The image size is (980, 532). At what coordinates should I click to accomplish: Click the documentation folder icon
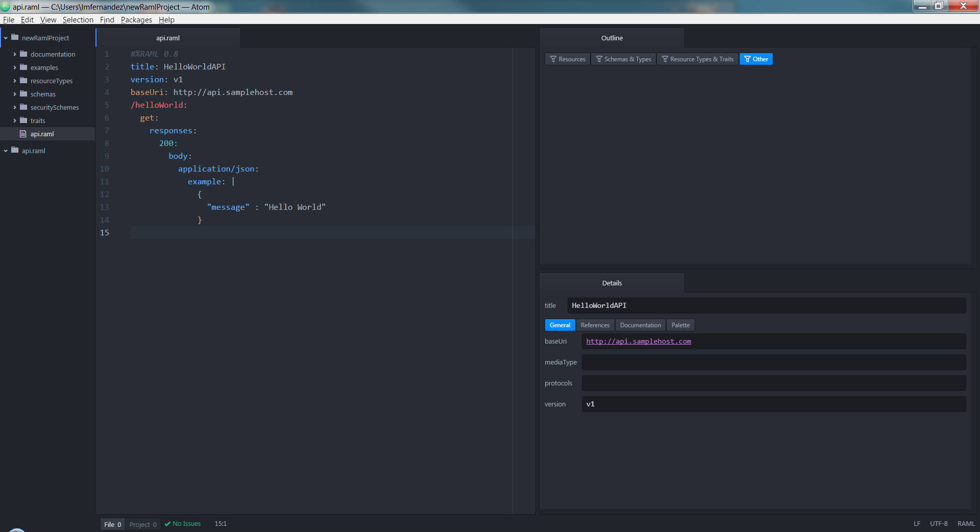point(23,54)
